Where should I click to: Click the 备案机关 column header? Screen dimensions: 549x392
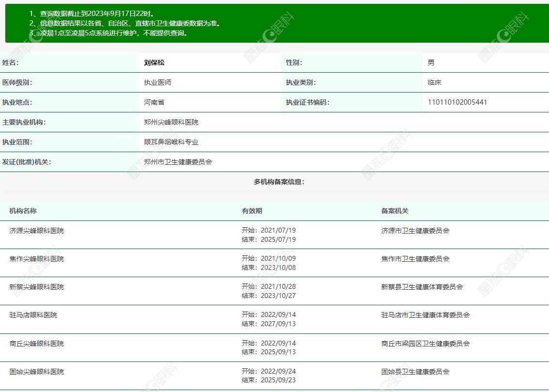point(395,211)
